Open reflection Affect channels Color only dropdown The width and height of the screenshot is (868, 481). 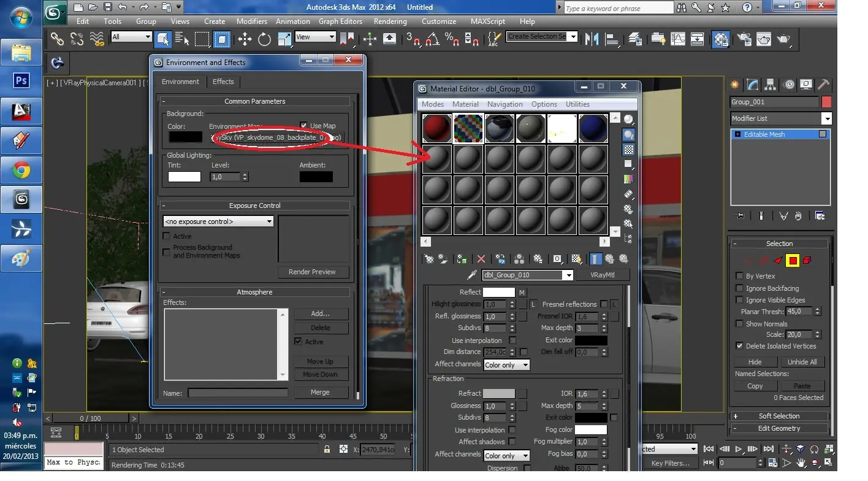coord(506,364)
